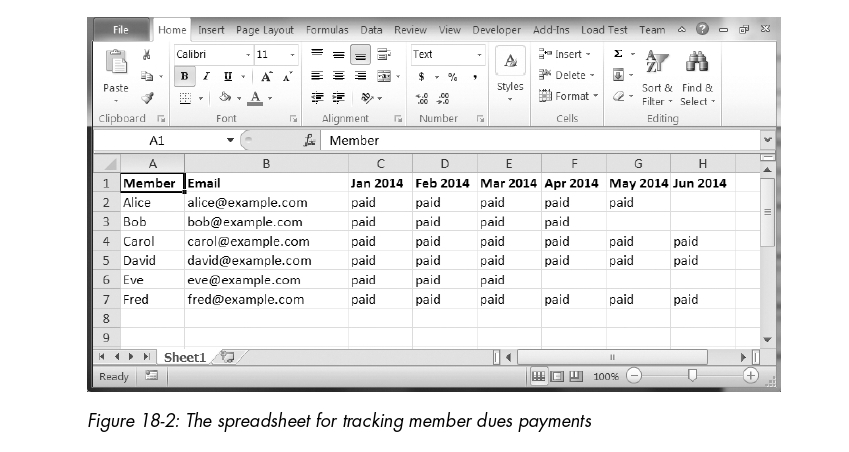The image size is (849, 452).
Task: Open the Formulas ribbon tab
Action: (327, 30)
